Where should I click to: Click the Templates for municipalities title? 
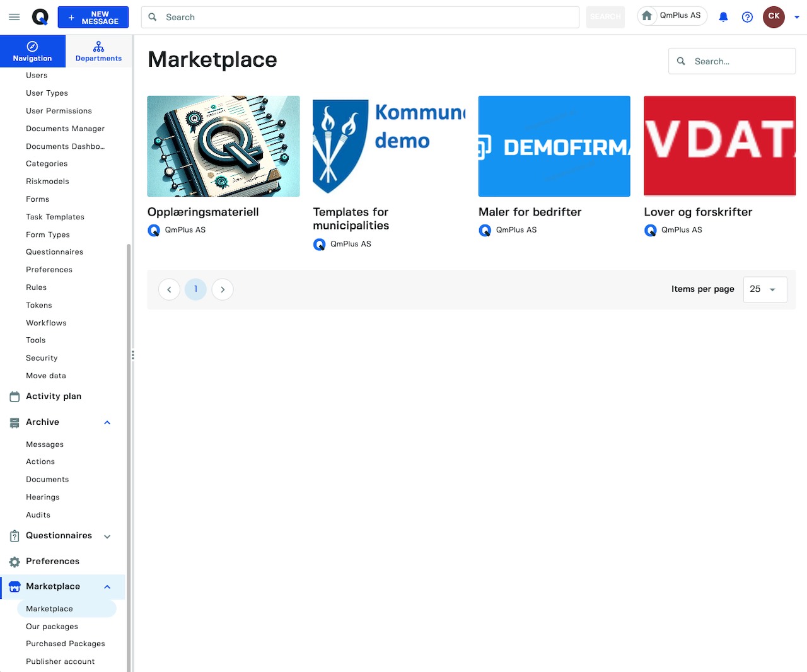(x=351, y=219)
